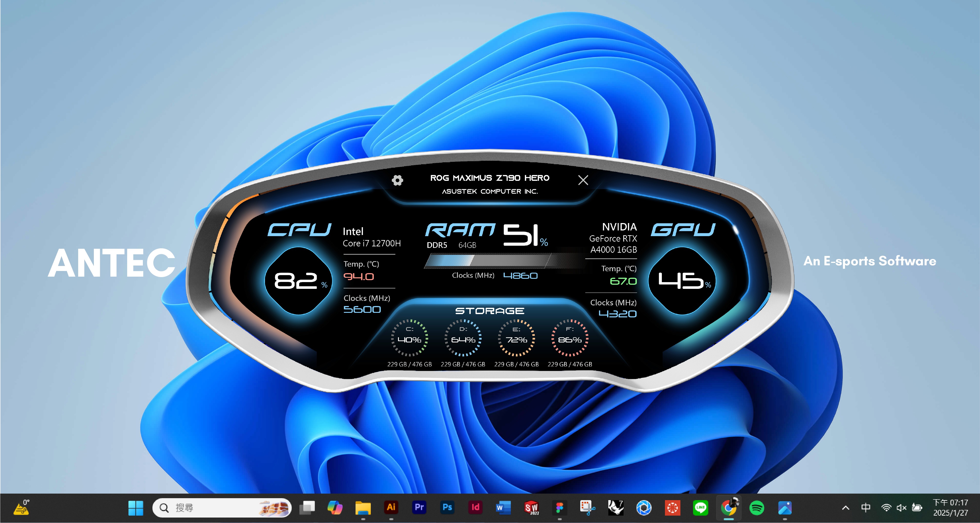Open Adobe Illustrator from the taskbar
The image size is (980, 523).
coord(391,507)
